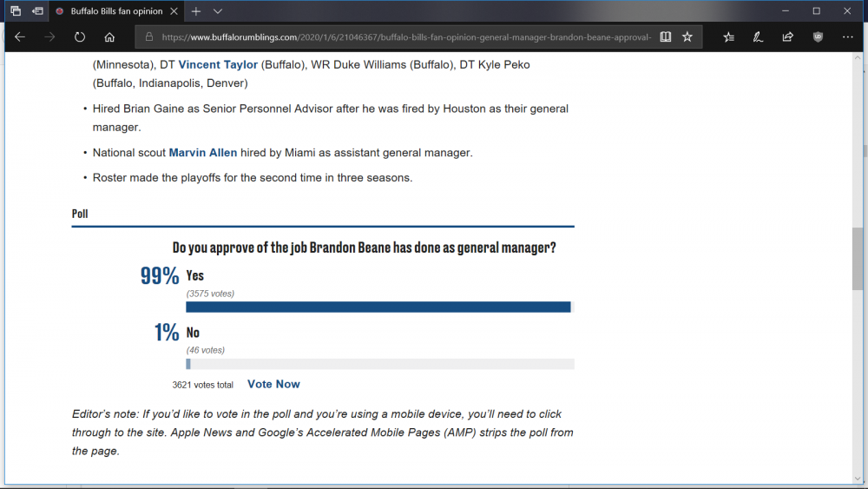Open the browser home page
Image resolution: width=868 pixels, height=489 pixels.
[x=109, y=37]
